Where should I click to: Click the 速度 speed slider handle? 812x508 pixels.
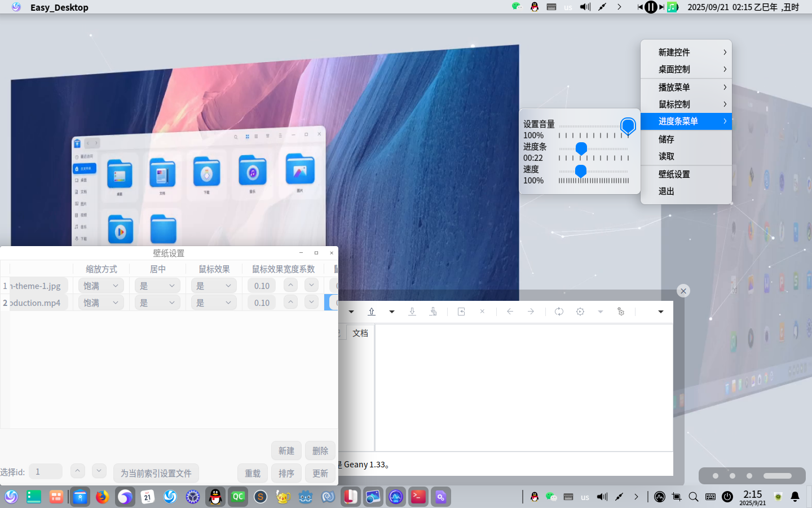(581, 172)
